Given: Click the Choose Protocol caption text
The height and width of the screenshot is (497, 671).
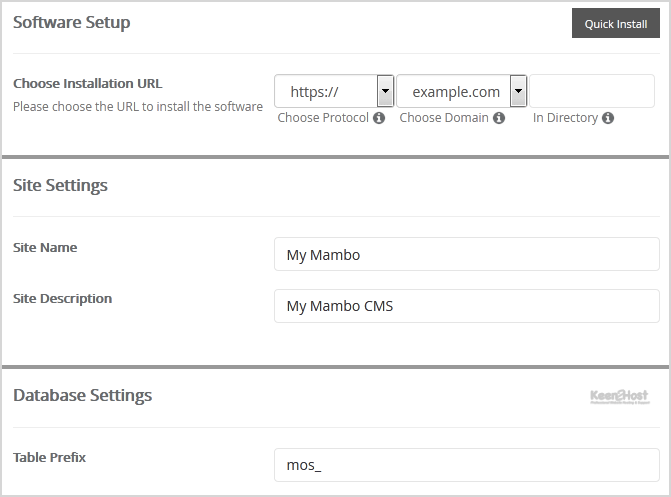Looking at the screenshot, I should [x=323, y=118].
